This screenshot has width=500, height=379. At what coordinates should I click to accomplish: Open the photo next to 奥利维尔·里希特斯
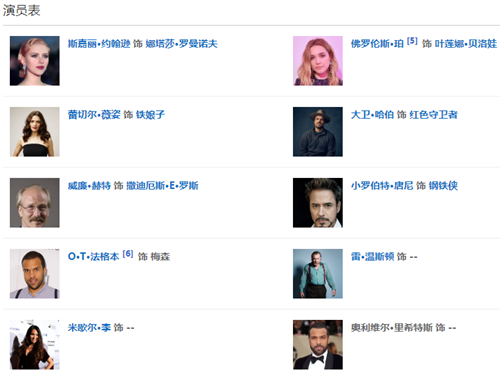(318, 345)
